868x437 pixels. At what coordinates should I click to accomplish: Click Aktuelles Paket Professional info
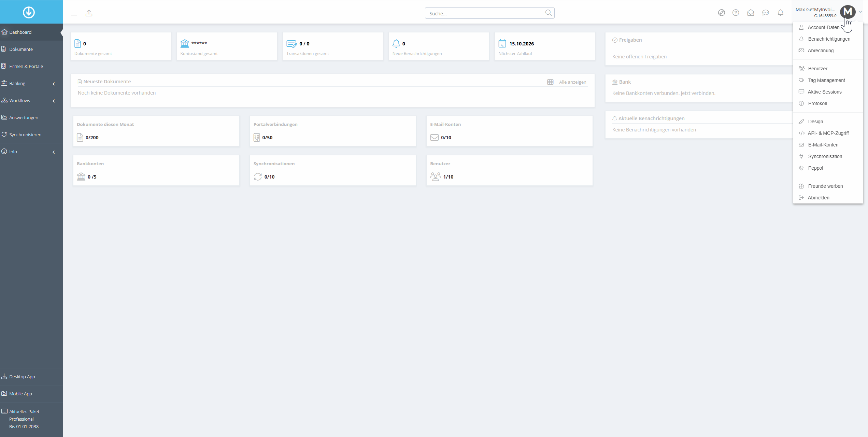click(x=31, y=419)
